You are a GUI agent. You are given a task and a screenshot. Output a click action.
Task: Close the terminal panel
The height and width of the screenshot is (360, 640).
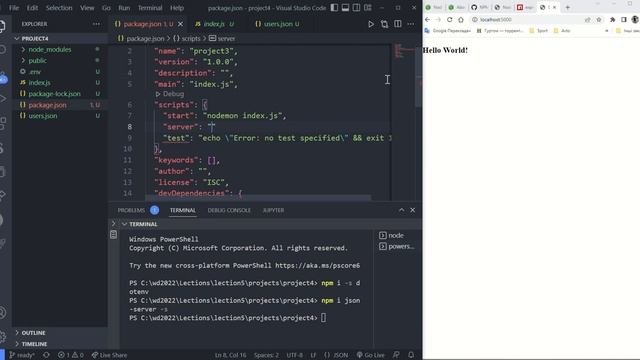pos(413,210)
